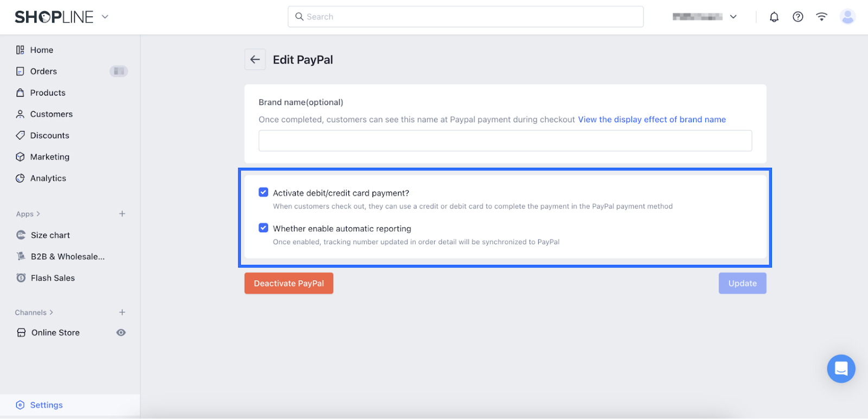Click the Size chart app icon
Viewport: 868px width, 419px height.
(x=21, y=235)
